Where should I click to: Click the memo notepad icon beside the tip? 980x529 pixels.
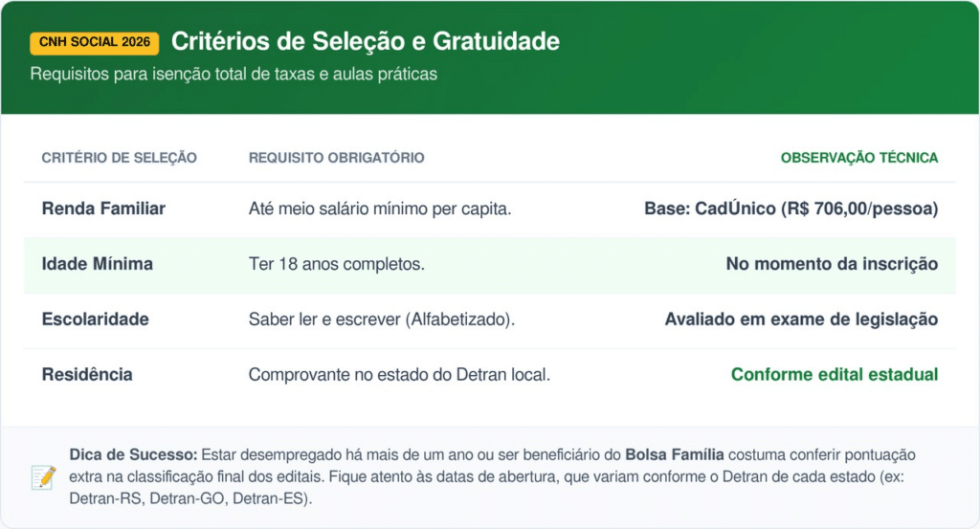click(x=43, y=477)
